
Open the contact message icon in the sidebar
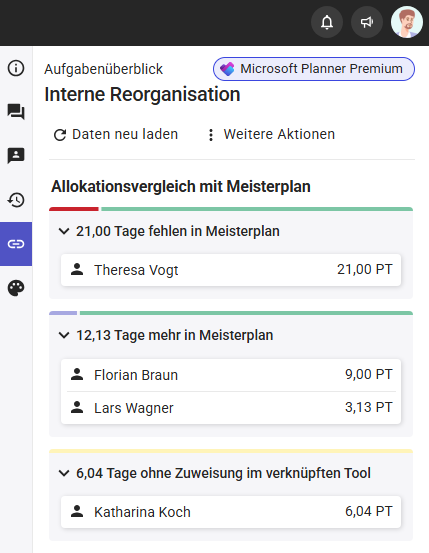coord(16,156)
